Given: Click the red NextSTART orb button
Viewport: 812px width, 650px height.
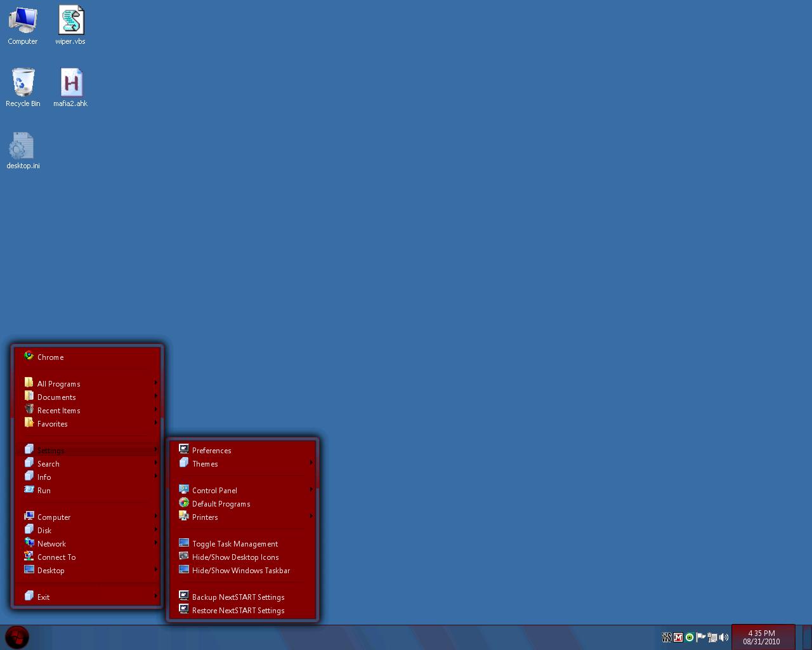Looking at the screenshot, I should click(17, 637).
